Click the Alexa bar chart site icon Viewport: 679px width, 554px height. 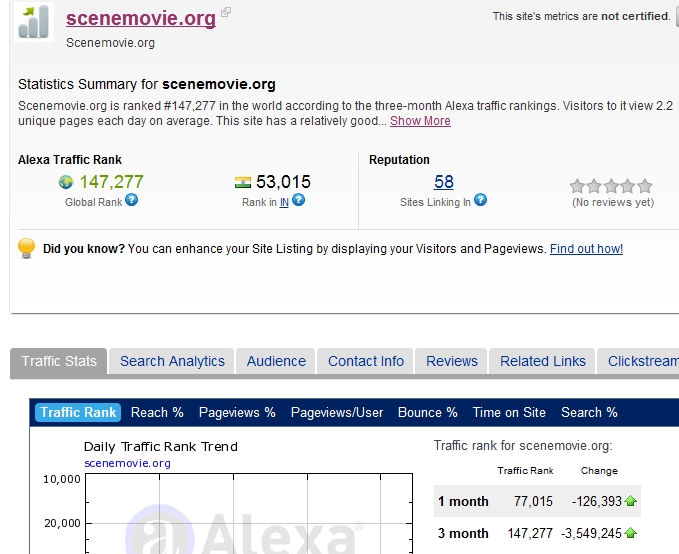(34, 22)
